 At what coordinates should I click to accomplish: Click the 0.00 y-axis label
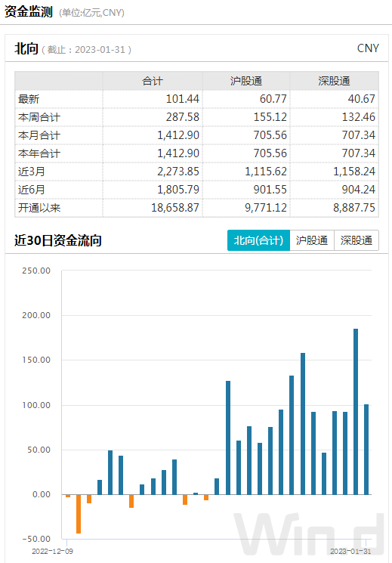(42, 494)
